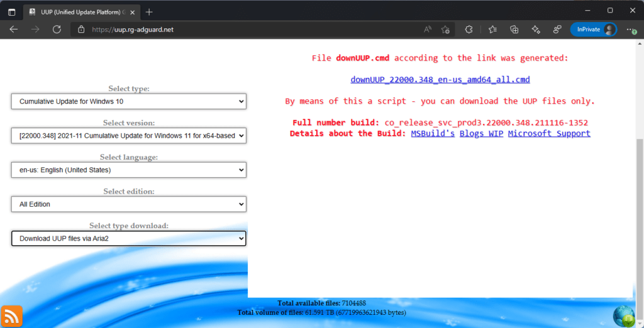Expand the Select language dropdown
Screen dimensions: 644x328
click(128, 170)
